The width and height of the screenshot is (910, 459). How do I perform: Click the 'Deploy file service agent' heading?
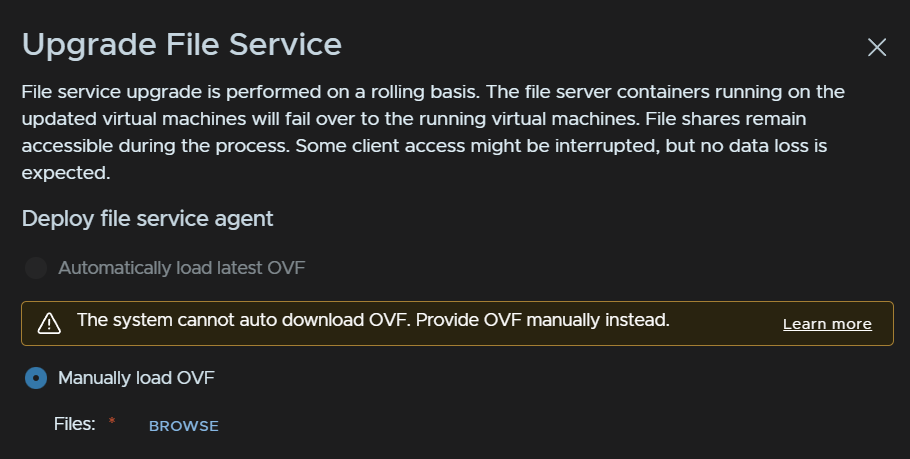pyautogui.click(x=147, y=219)
